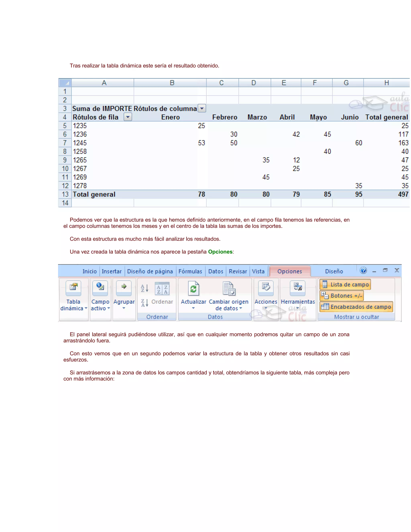This screenshot has width=411, height=532.
Task: Expand the Cambiar origen de datos arrow
Action: pyautogui.click(x=241, y=308)
